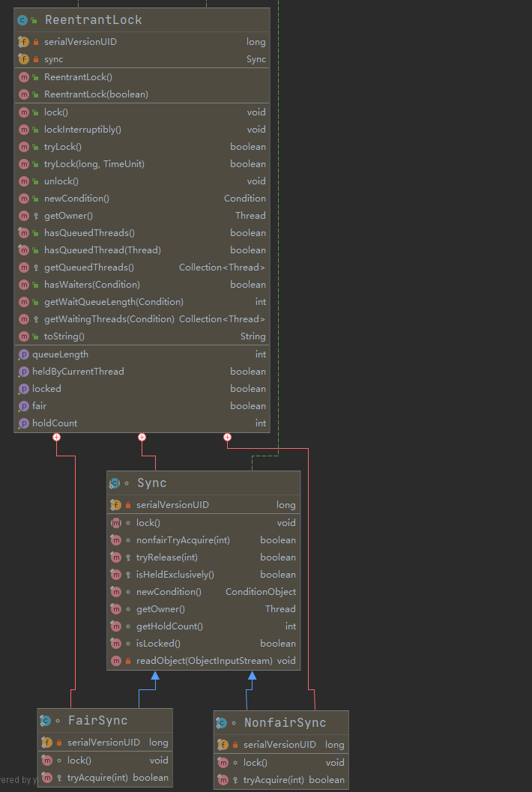Select the ReentrantLock(boolean) constructor row
532x792 pixels.
tap(96, 94)
